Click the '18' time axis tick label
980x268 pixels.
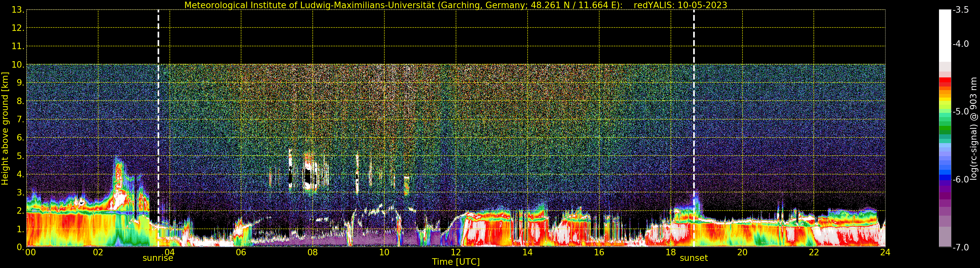pos(671,252)
